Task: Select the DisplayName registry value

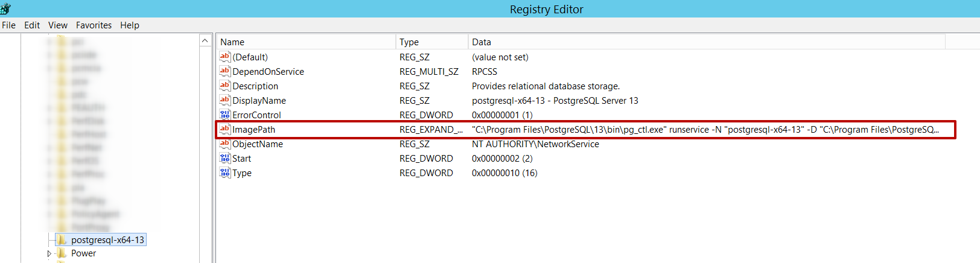Action: click(259, 101)
